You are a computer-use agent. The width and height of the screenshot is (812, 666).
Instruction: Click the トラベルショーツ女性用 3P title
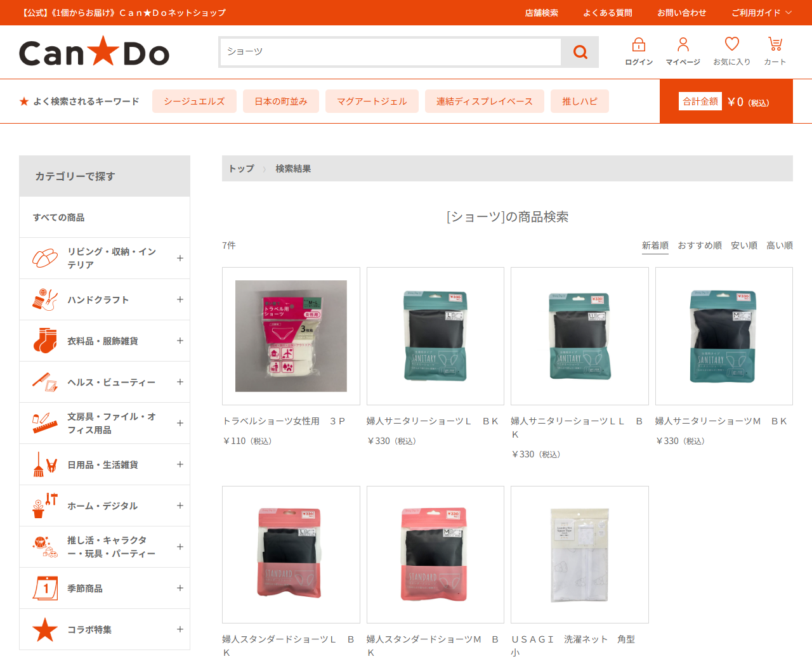[x=284, y=421]
